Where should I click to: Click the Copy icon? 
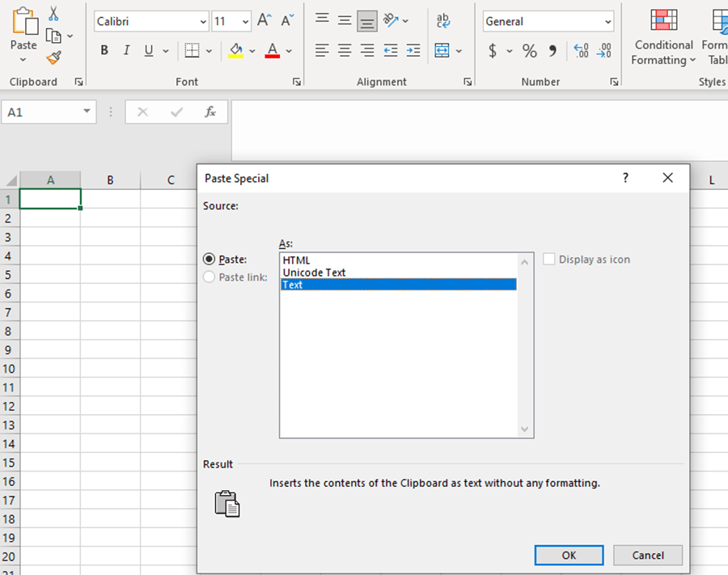point(53,36)
